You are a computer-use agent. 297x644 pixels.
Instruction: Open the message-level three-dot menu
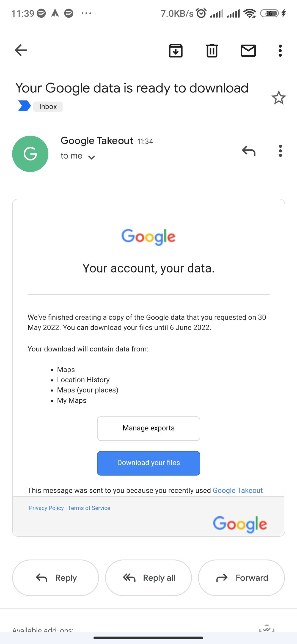click(280, 151)
